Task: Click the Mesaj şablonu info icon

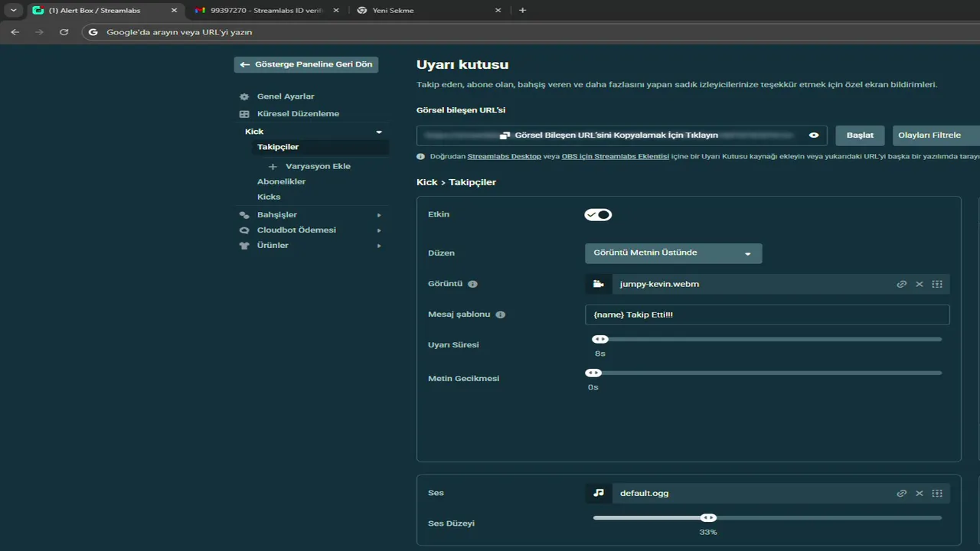Action: [x=500, y=315]
